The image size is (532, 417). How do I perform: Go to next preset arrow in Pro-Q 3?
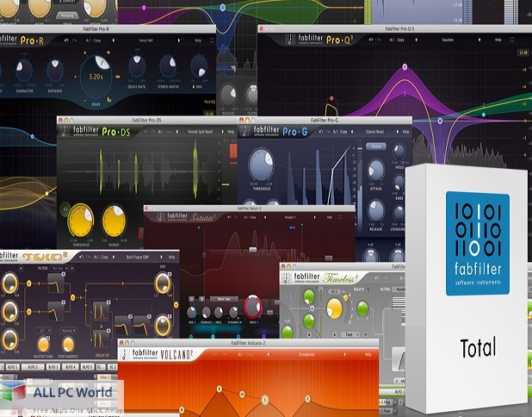tap(479, 40)
